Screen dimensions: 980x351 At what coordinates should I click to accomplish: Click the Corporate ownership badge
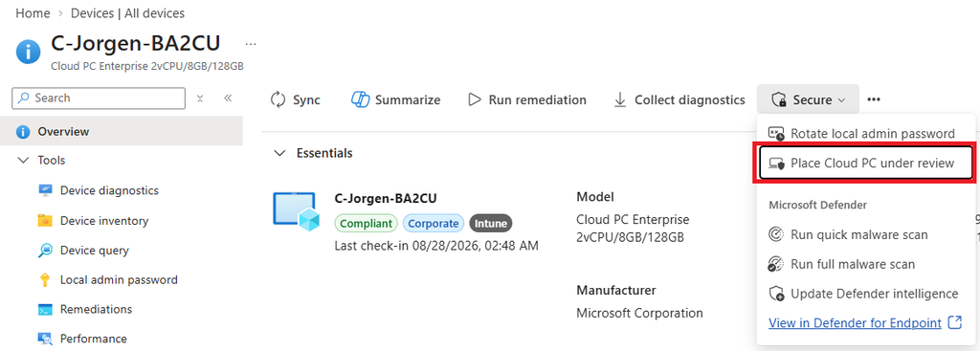point(434,223)
